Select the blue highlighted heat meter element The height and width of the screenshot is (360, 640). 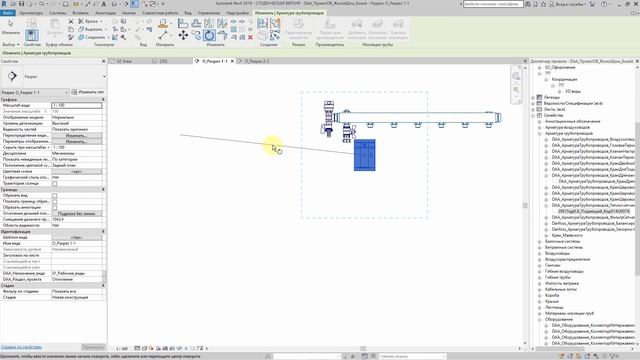364,155
